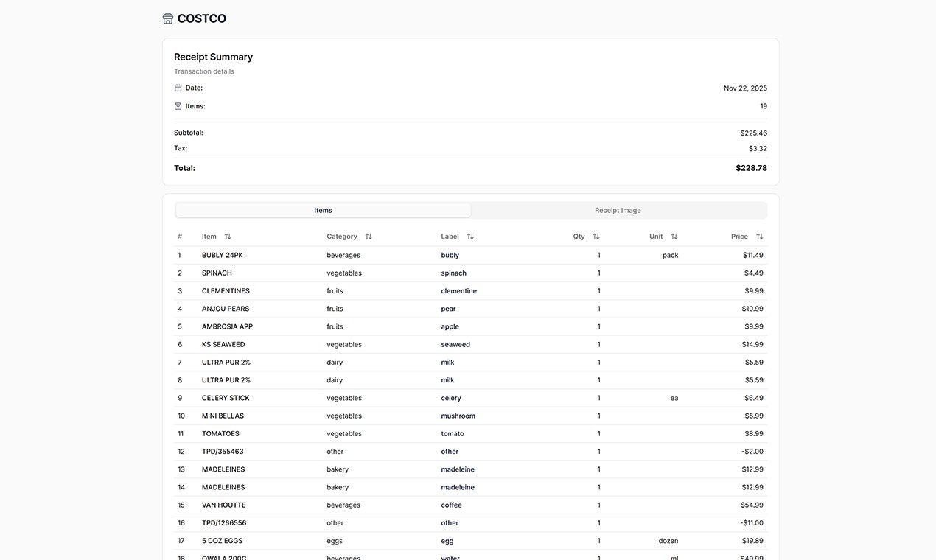Click the TPD/1266556 item name
Screen dimensions: 936x560
coord(224,523)
